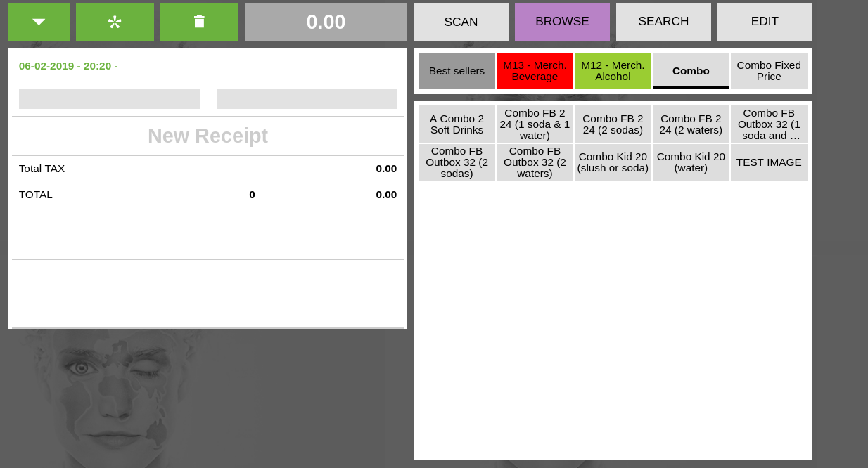Click the 0.00 total amount button
Screen dimensions: 868x468
(326, 22)
